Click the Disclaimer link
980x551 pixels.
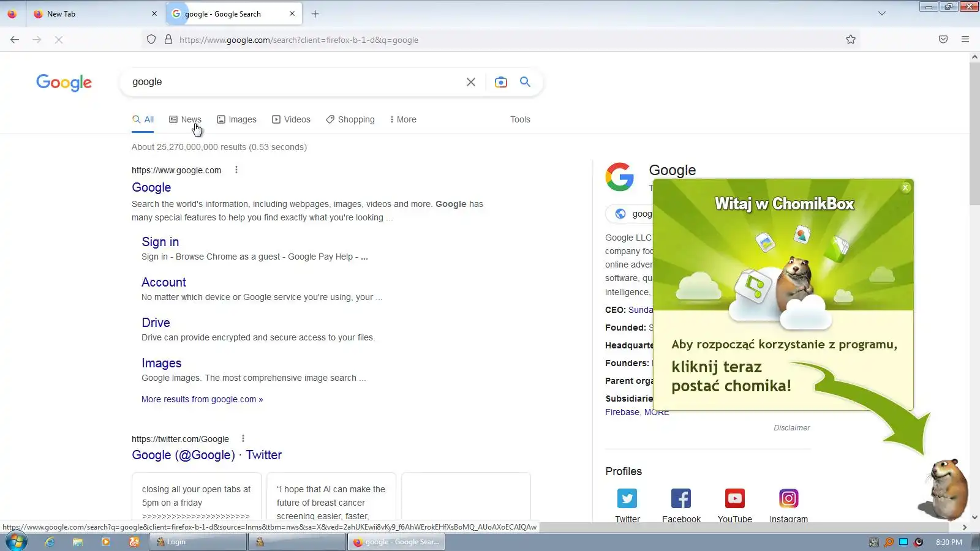(x=791, y=428)
